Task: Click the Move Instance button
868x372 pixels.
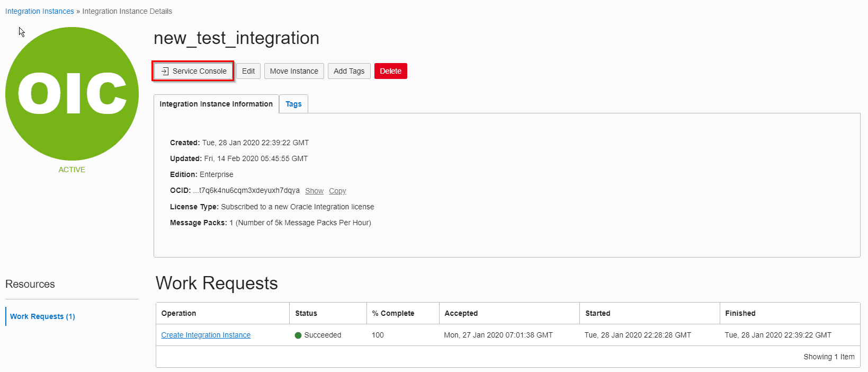Action: pos(294,71)
